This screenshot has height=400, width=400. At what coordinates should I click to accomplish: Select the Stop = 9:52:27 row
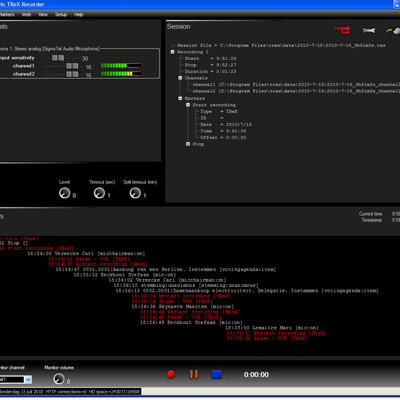click(211, 65)
